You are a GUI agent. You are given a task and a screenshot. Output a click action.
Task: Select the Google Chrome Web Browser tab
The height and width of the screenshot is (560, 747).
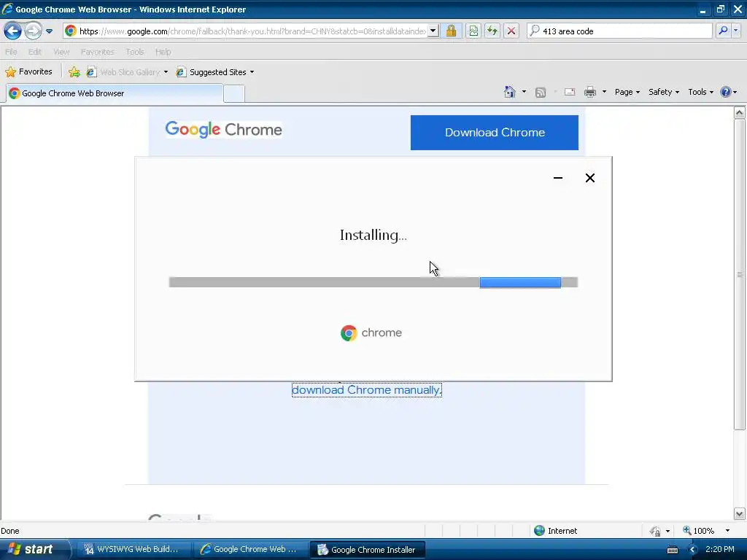(x=115, y=93)
